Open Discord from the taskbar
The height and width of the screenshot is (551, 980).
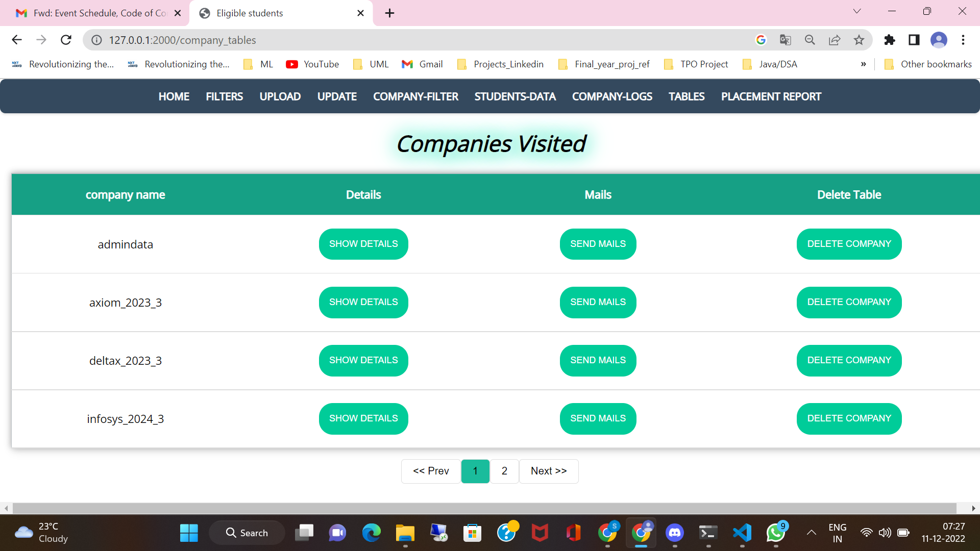[x=675, y=533]
